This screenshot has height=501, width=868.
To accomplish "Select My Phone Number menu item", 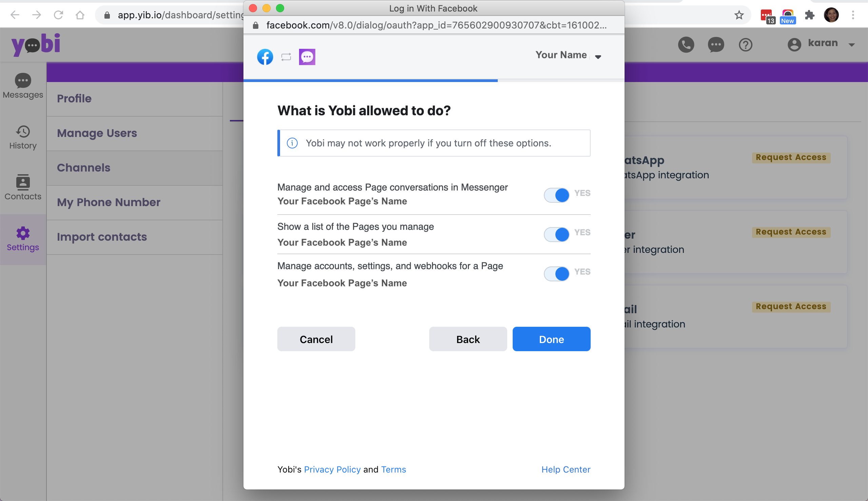I will (135, 202).
